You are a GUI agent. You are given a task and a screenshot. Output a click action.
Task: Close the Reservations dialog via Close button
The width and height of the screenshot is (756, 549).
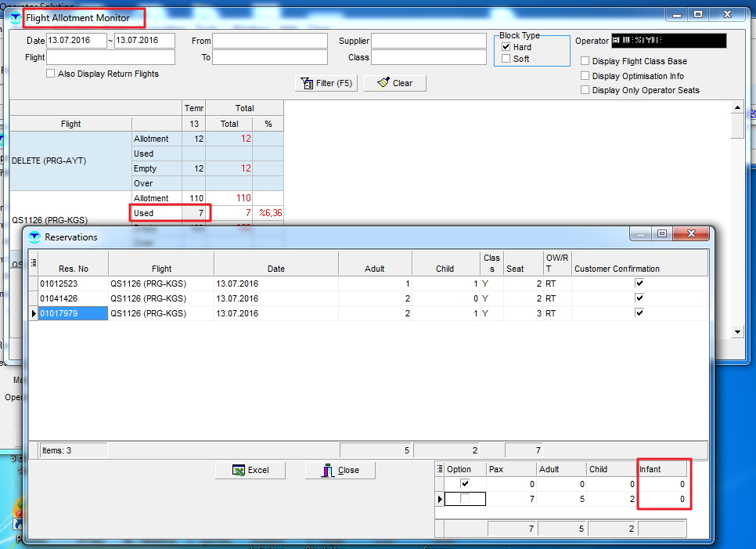(340, 470)
